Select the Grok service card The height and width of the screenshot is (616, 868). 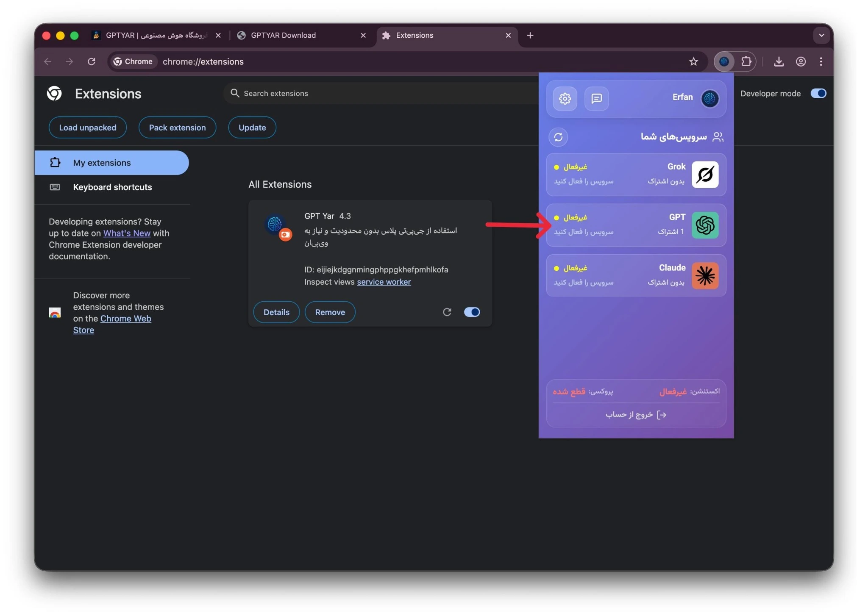[x=636, y=174]
